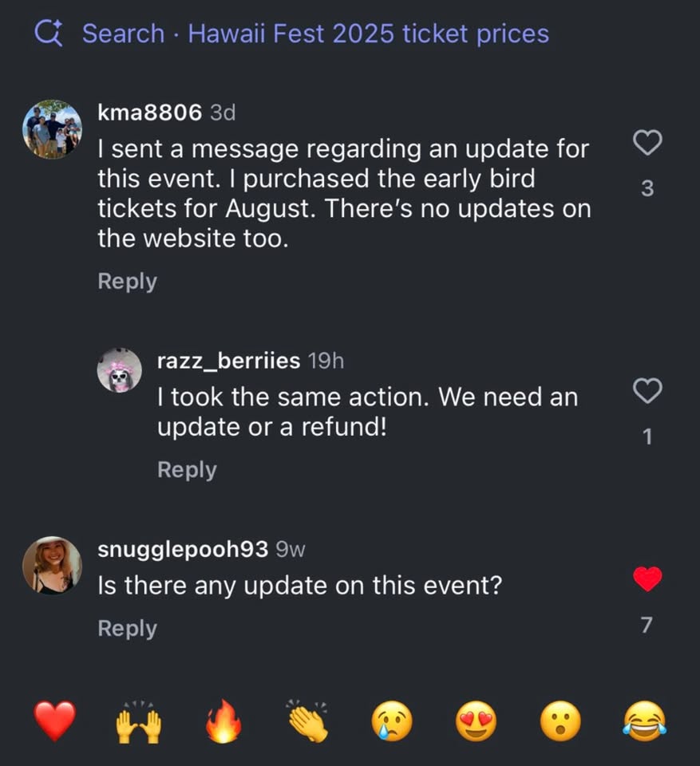700x766 pixels.
Task: Like the razz_berriies reply
Action: tap(647, 390)
